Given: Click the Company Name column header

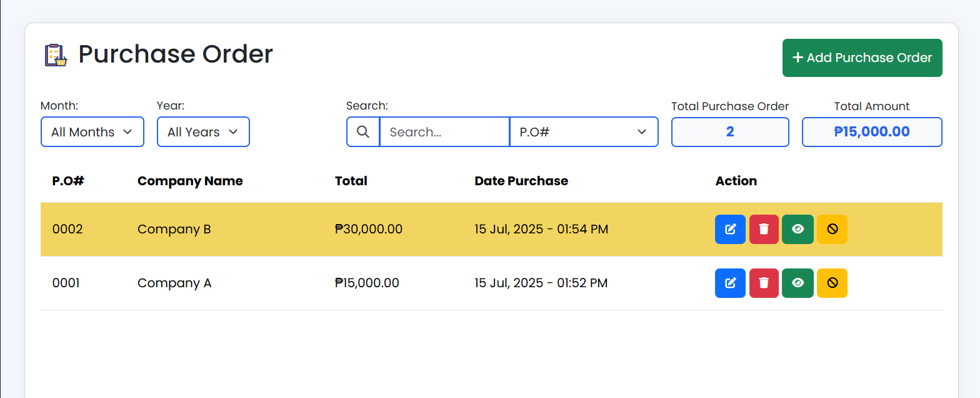Looking at the screenshot, I should pyautogui.click(x=190, y=181).
